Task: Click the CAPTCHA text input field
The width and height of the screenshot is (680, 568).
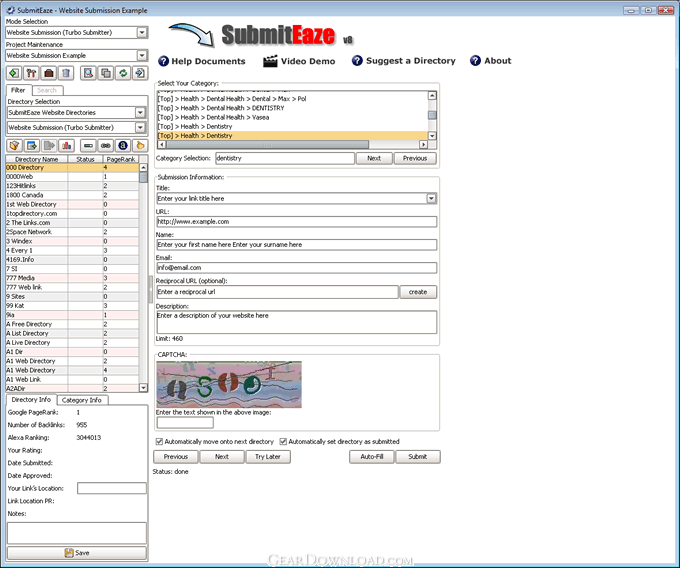Action: [x=185, y=423]
